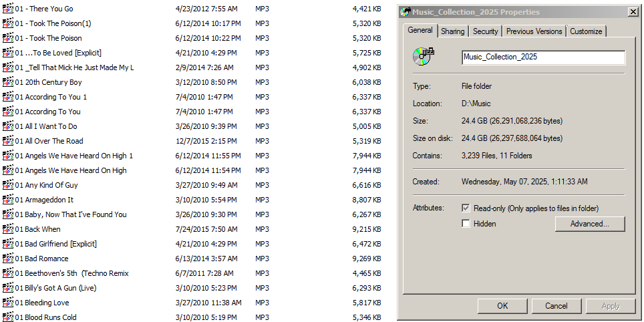
Task: Switch to Previous Versions tab
Action: [534, 31]
